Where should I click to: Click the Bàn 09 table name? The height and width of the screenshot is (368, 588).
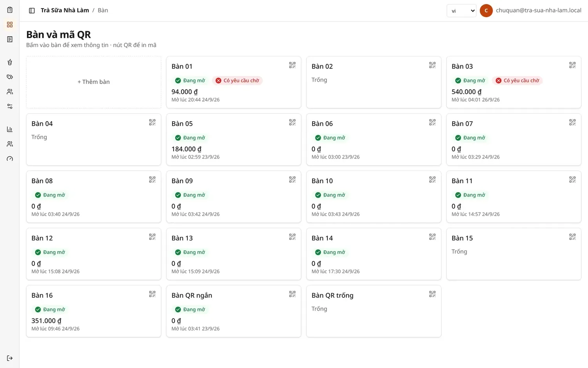click(x=182, y=181)
